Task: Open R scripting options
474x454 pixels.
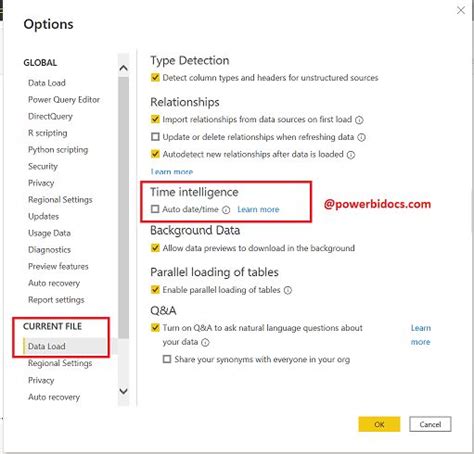Action: tap(48, 133)
